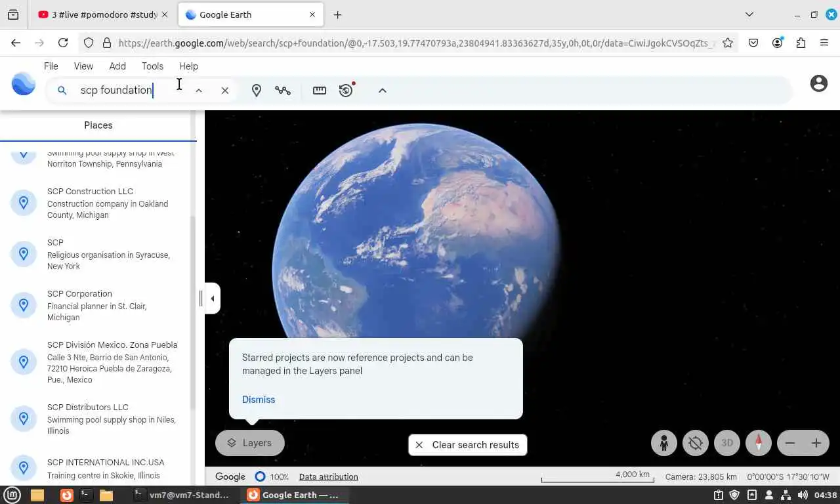The image size is (840, 504).
Task: Bookmark this page with the star icon
Action: coord(728,43)
